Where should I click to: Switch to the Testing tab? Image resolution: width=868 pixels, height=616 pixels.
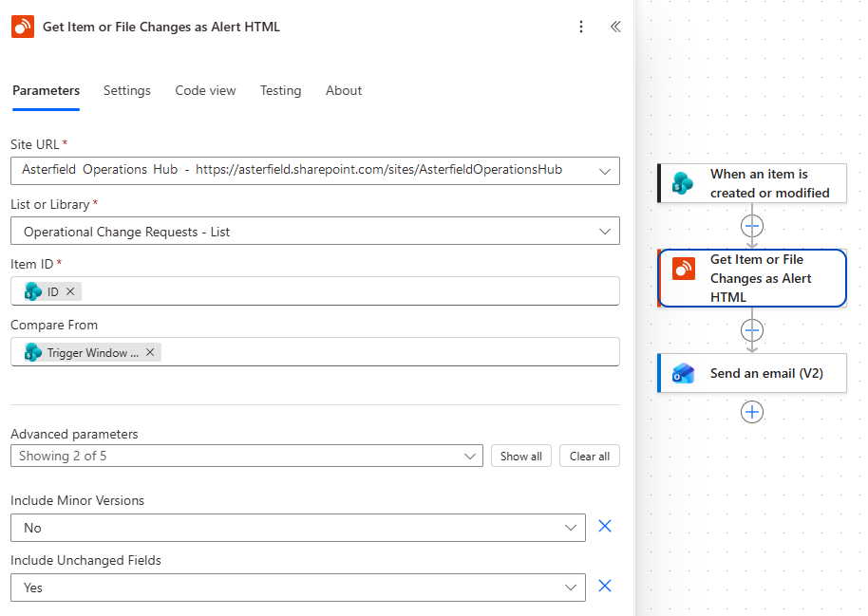(281, 91)
